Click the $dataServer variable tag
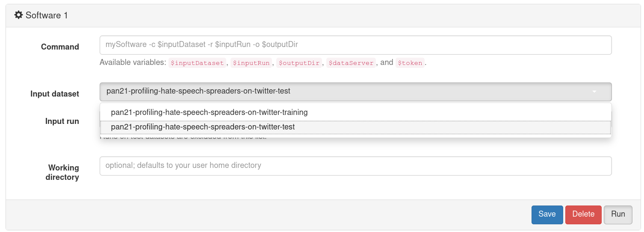This screenshot has width=644, height=232. 351,63
